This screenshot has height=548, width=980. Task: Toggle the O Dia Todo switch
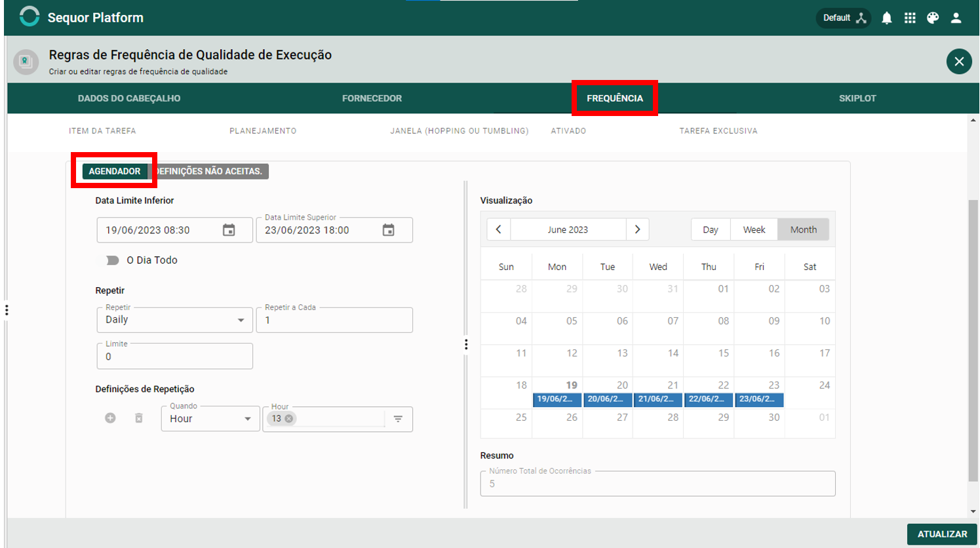coord(112,260)
